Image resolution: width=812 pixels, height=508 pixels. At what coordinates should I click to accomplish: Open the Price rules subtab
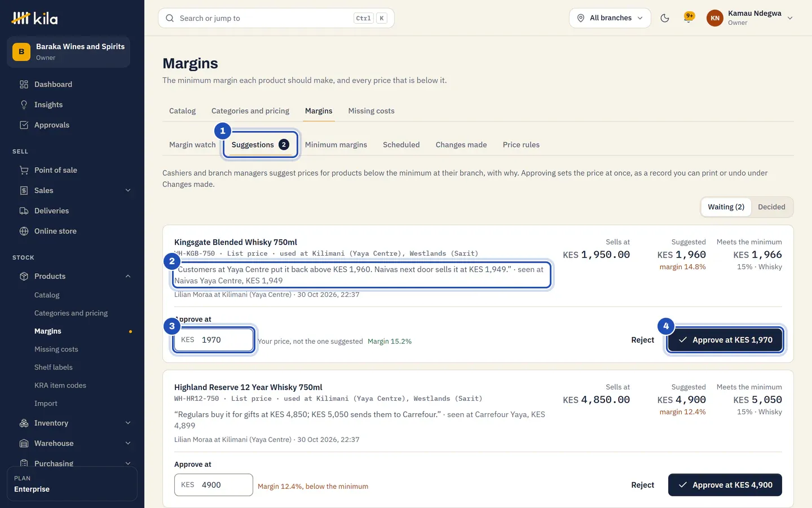tap(521, 145)
